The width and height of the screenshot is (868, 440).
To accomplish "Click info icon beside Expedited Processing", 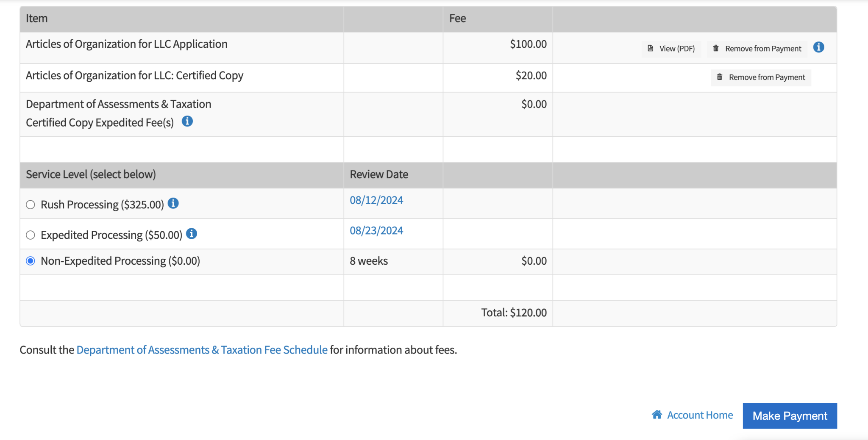I will click(x=192, y=234).
